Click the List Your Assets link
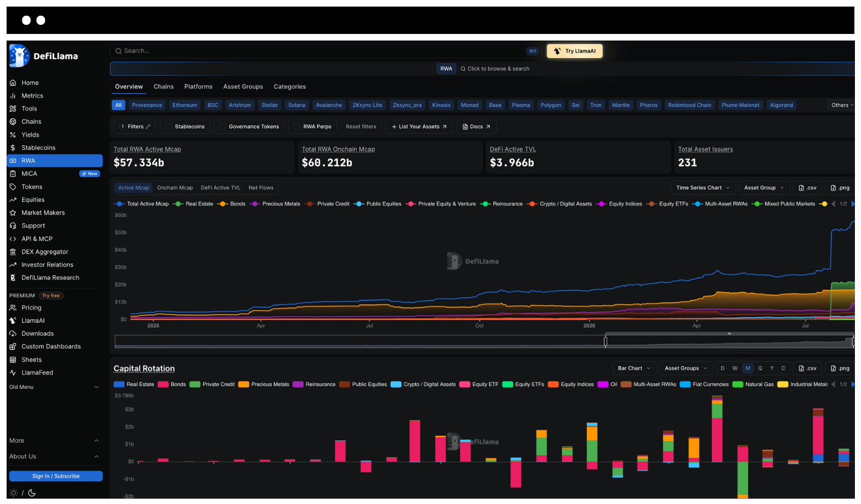Viewport: 861px width, 504px height. pyautogui.click(x=419, y=127)
